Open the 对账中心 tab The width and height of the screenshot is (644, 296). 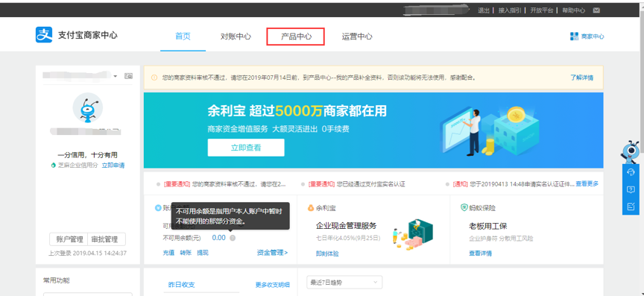tap(236, 37)
